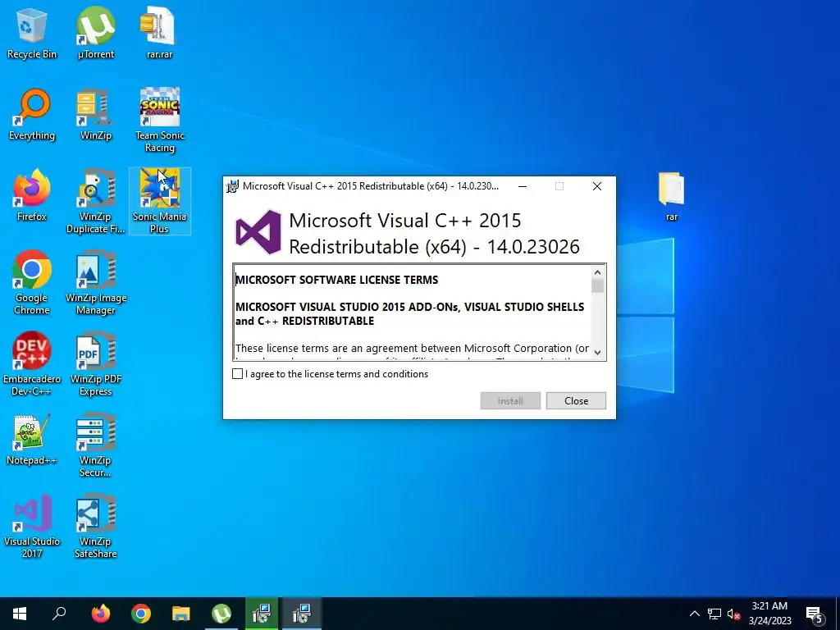This screenshot has height=630, width=840.
Task: Select the WinZip desktop shortcut
Action: click(96, 115)
